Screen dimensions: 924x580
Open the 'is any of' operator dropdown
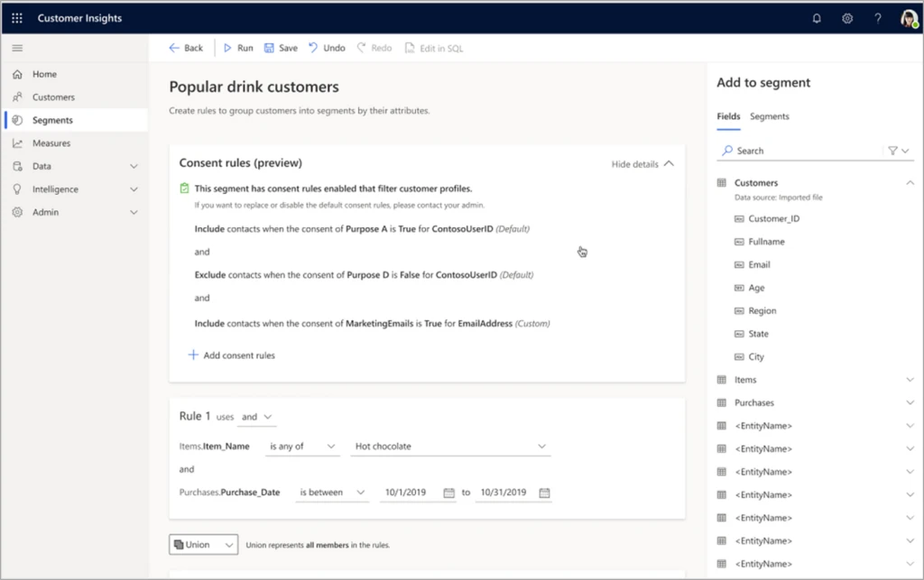coord(302,447)
